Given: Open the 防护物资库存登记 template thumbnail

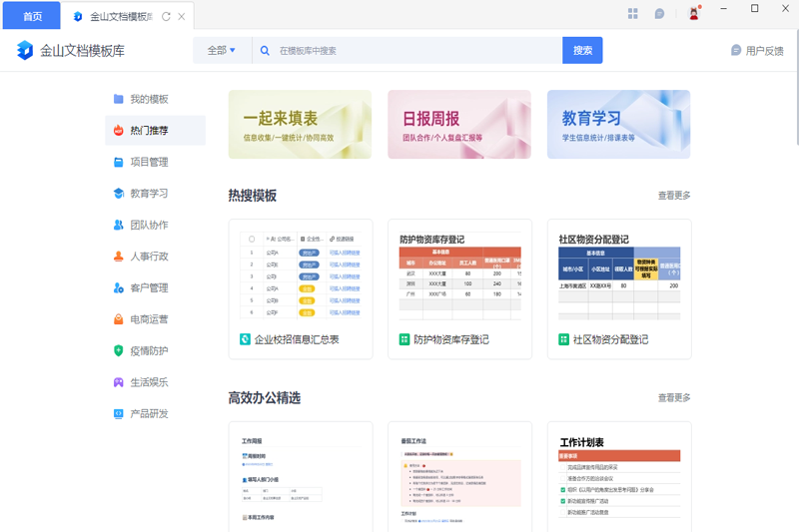Looking at the screenshot, I should point(457,275).
